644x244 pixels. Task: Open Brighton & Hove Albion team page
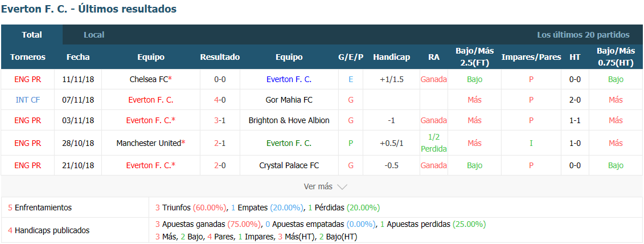[x=289, y=120]
